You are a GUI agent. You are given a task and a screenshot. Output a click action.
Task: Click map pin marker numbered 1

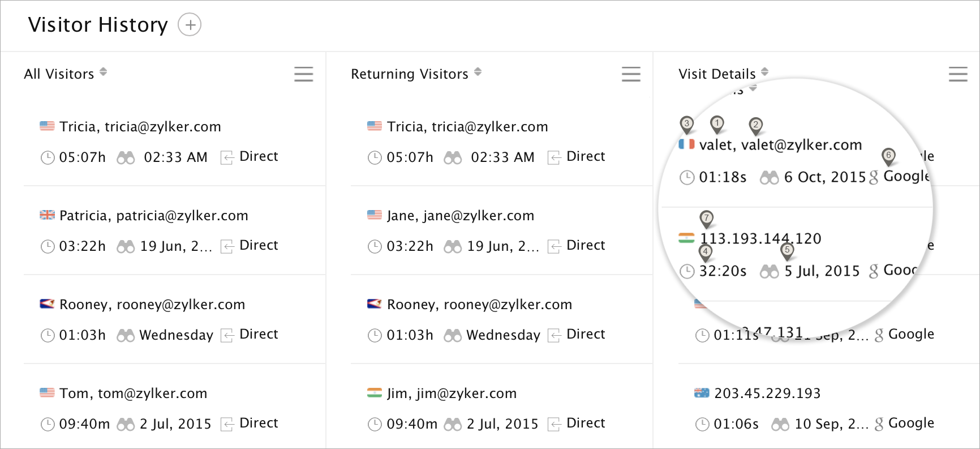point(717,123)
